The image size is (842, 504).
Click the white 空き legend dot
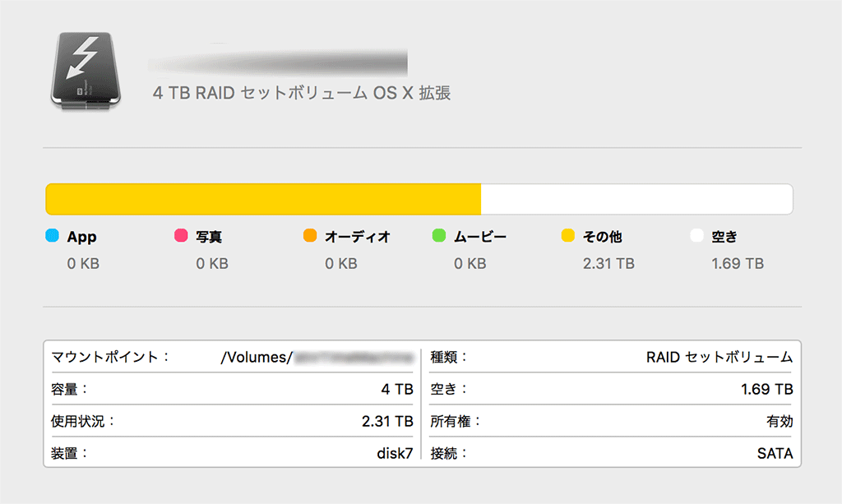(x=696, y=237)
